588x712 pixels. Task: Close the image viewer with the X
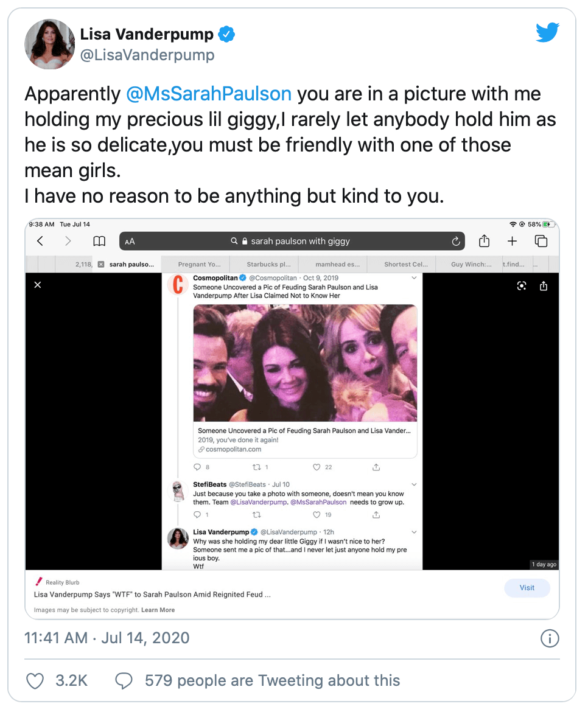[38, 285]
